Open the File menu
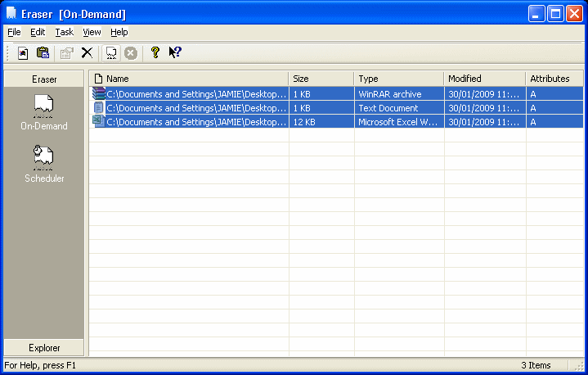The image size is (588, 375). pyautogui.click(x=14, y=32)
